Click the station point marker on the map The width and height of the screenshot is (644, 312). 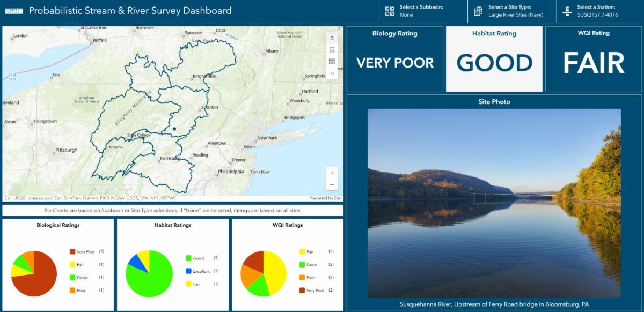coord(174,129)
